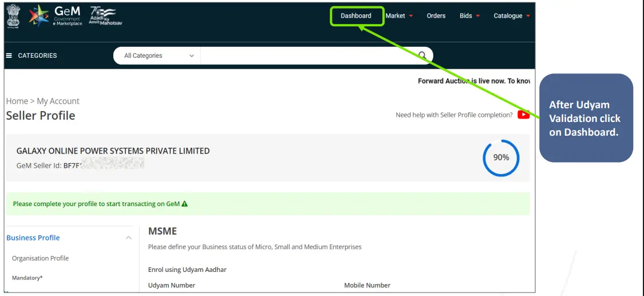Click the Udyam Number field label
Image resolution: width=644 pixels, height=296 pixels.
(x=172, y=285)
